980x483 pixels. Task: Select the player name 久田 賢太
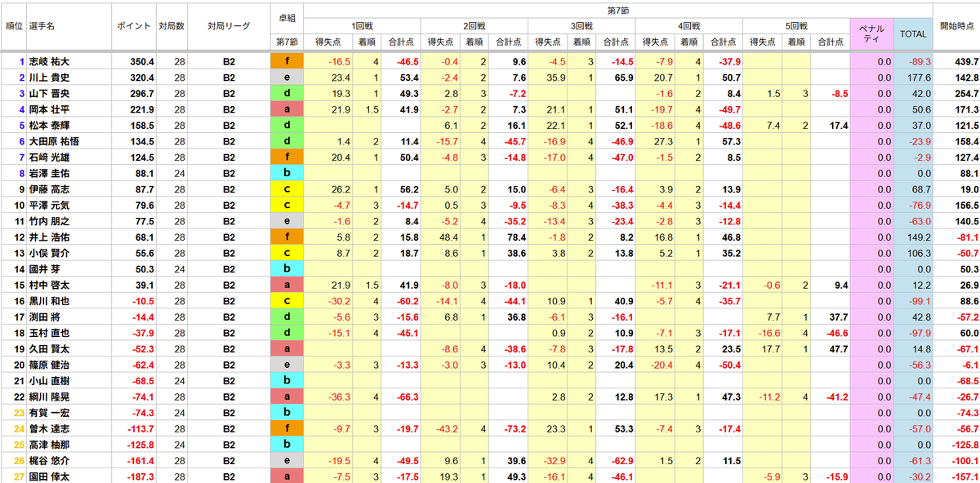49,348
